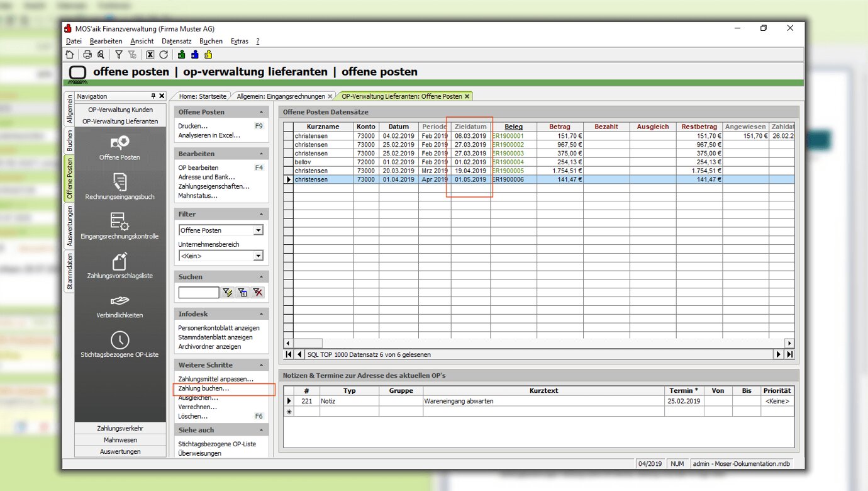Pin the Navigation panel
The image size is (868, 491).
[153, 96]
